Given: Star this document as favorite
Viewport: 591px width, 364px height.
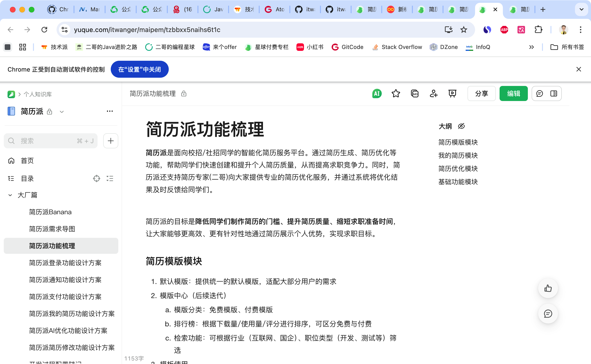Looking at the screenshot, I should [x=396, y=94].
